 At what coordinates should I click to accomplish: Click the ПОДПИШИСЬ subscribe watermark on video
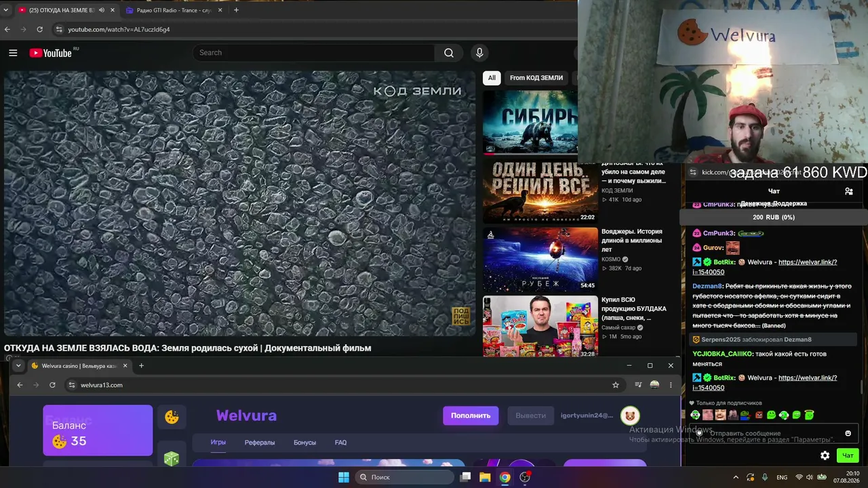[461, 317]
